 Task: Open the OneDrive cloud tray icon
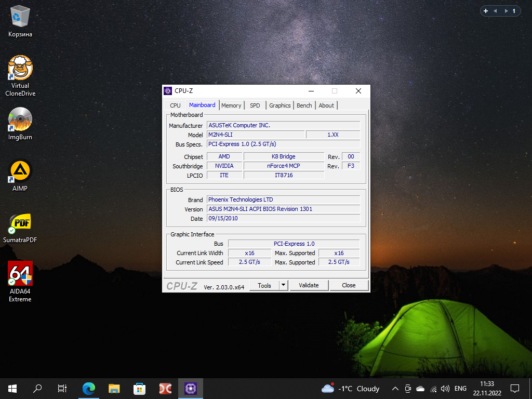420,389
